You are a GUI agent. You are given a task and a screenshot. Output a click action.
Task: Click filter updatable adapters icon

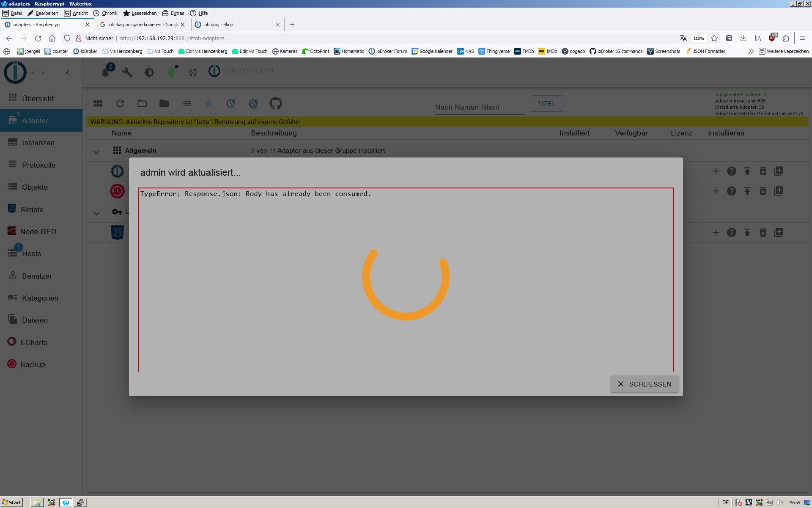pos(230,103)
